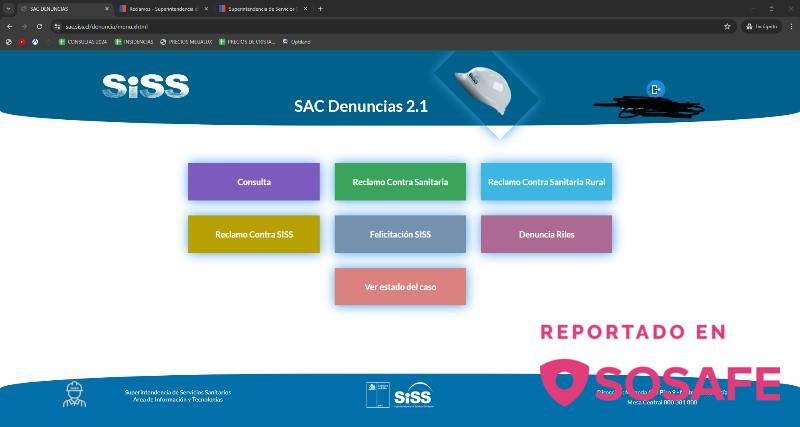Select Reclamo Contra SISS
This screenshot has height=427, width=800.
coord(254,234)
